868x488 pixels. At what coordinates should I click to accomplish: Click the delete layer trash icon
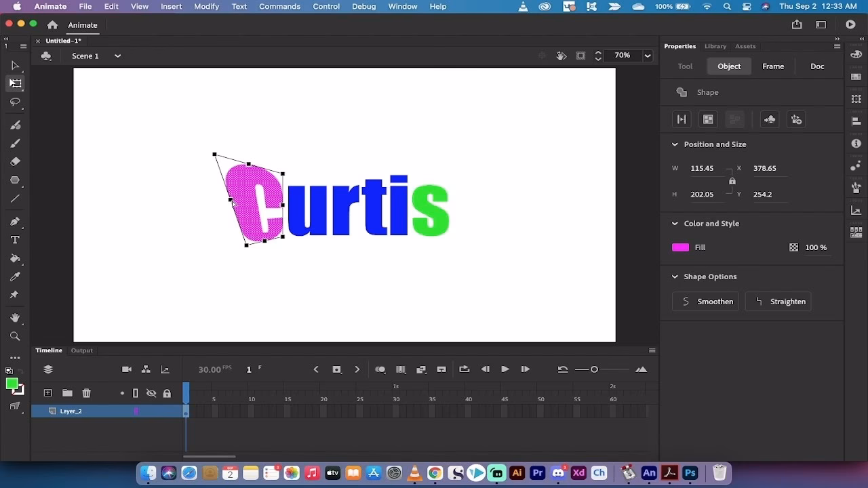pyautogui.click(x=86, y=393)
